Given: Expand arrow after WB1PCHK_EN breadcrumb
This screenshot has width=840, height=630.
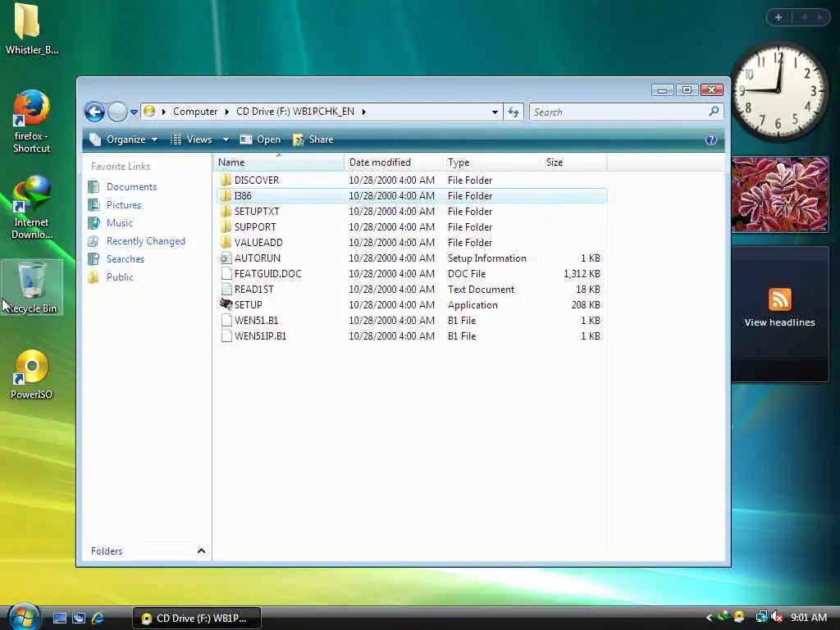Looking at the screenshot, I should tap(363, 112).
